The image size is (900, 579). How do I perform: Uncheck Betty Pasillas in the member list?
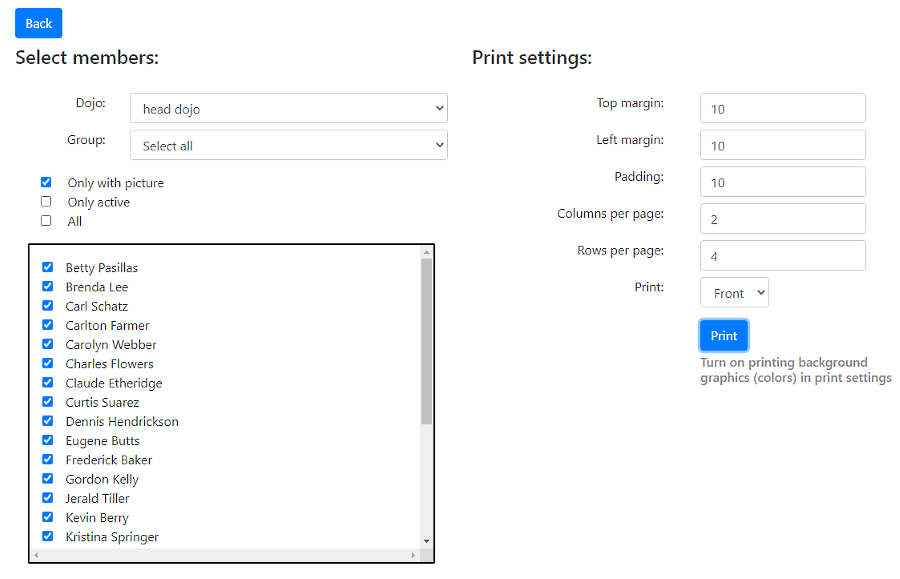[48, 267]
